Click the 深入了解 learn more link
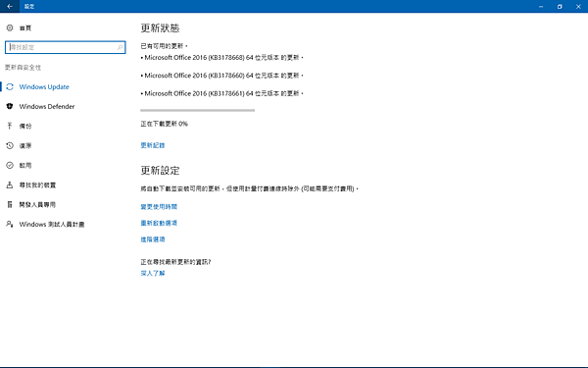Screen dimensions: 588x368 click(153, 273)
